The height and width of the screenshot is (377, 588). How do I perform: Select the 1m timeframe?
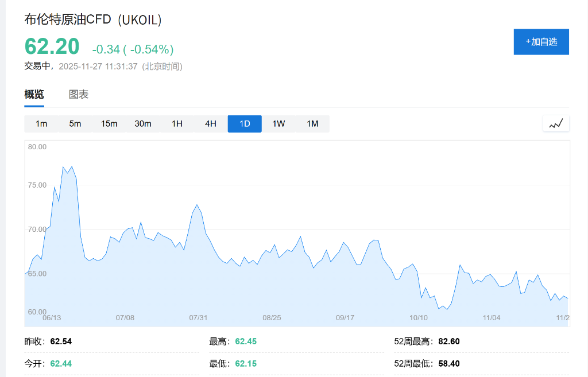41,124
